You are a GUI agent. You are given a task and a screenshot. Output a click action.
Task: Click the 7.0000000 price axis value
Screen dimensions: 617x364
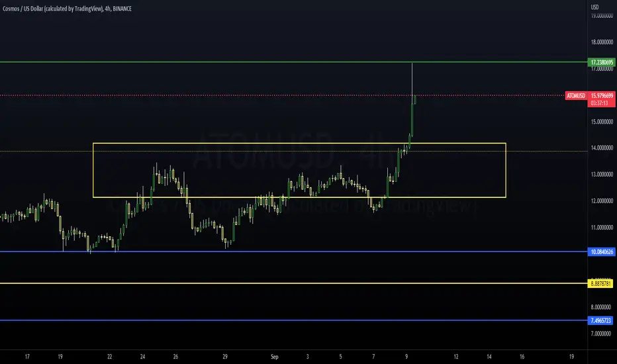(x=602, y=334)
